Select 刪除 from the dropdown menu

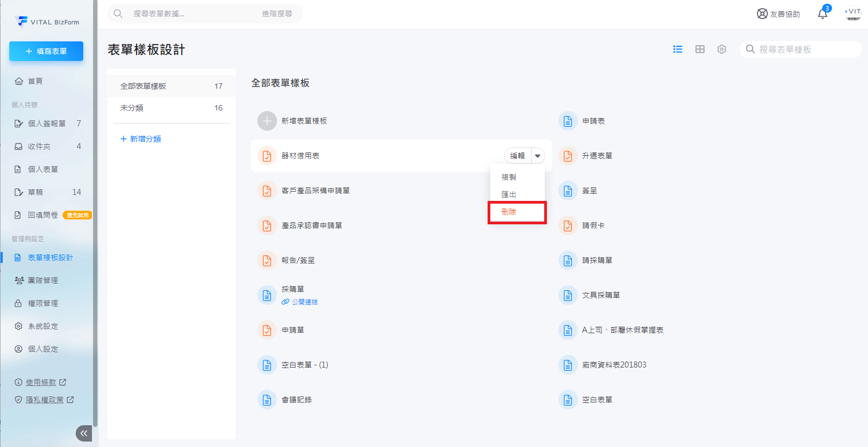(509, 212)
